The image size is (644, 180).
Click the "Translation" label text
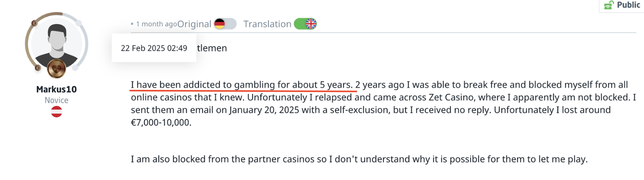pos(267,24)
